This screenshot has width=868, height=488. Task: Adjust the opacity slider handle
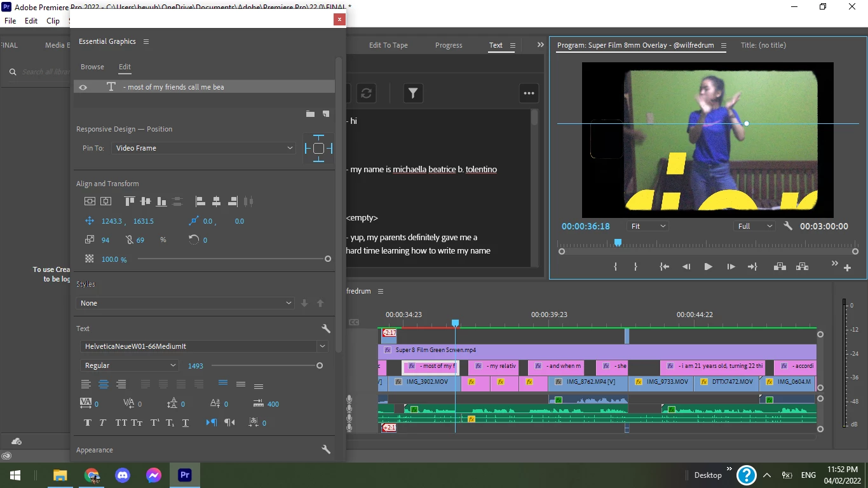tap(328, 259)
